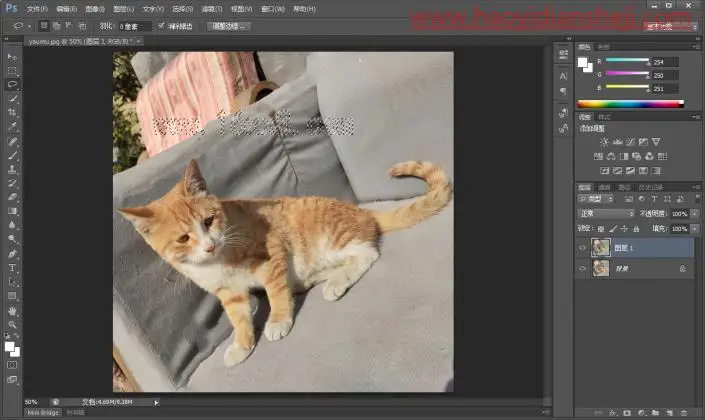Click the 调整边缘 button
The height and width of the screenshot is (420, 705).
tap(229, 26)
